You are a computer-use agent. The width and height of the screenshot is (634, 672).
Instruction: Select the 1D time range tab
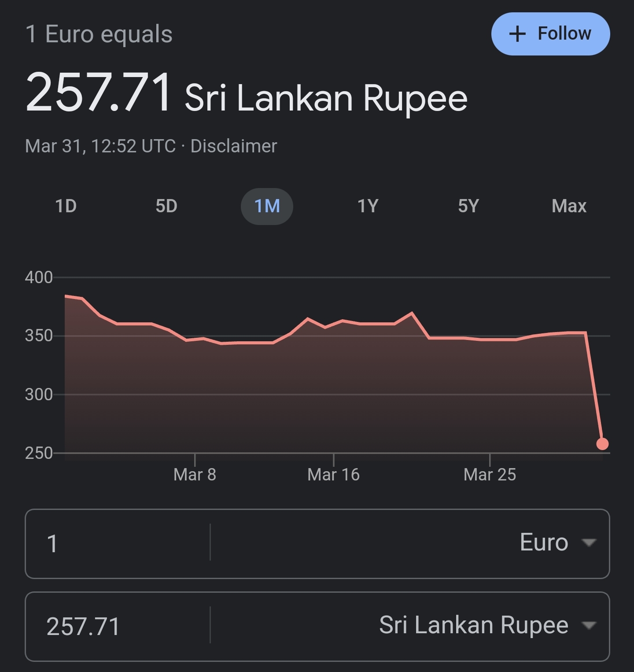tap(66, 206)
